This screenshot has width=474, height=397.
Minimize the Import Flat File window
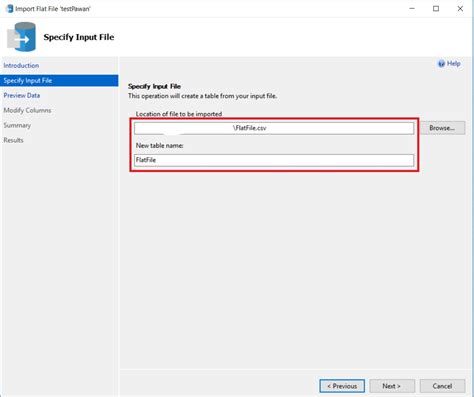[412, 9]
